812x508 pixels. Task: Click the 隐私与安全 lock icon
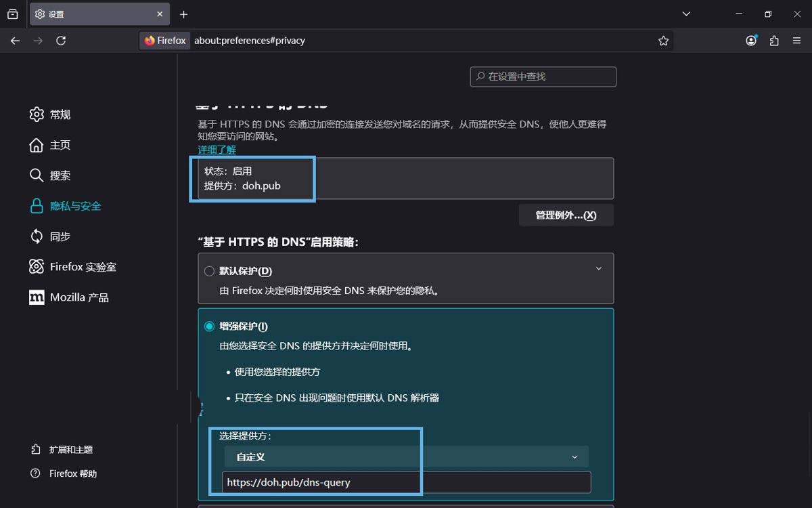point(37,206)
